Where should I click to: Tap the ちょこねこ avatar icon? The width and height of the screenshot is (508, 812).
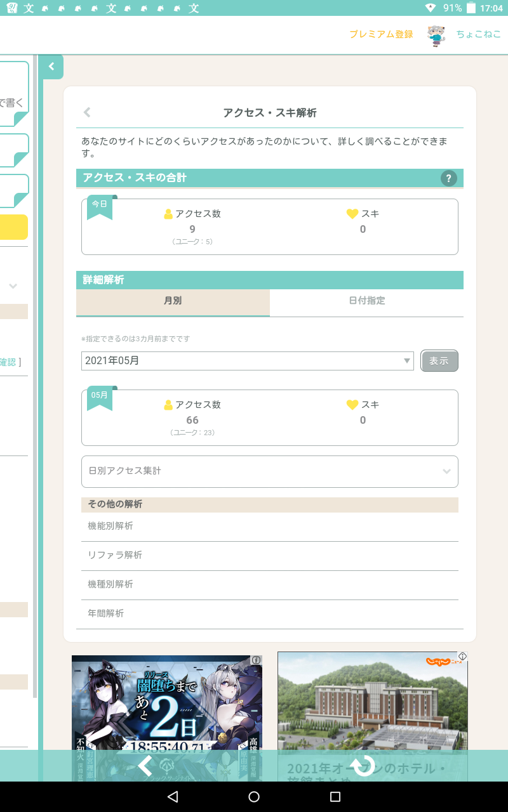point(436,35)
